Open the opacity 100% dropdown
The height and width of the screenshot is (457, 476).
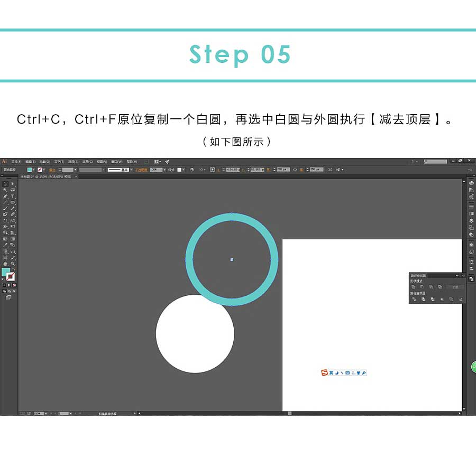tap(165, 170)
